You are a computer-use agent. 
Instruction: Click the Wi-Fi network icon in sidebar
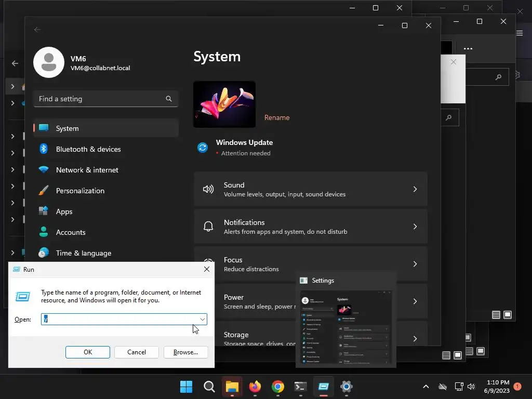(44, 169)
